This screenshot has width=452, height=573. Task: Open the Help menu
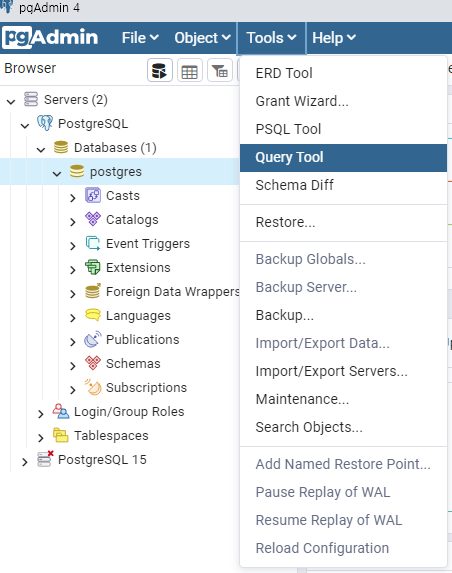coord(334,38)
